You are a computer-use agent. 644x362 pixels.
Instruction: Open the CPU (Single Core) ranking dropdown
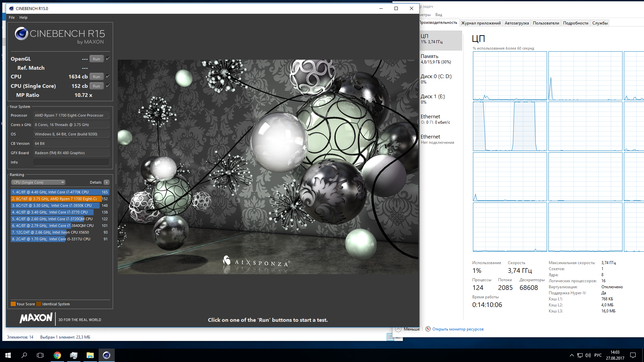38,182
